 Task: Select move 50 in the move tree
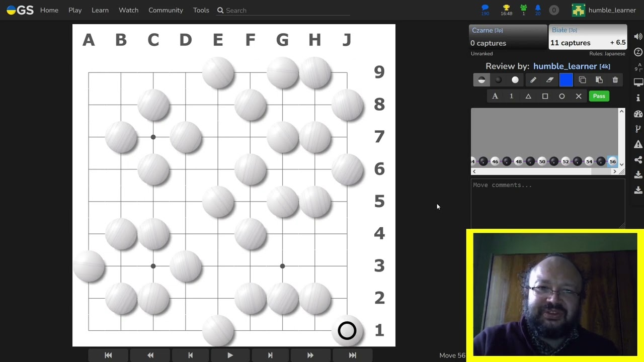(x=542, y=161)
